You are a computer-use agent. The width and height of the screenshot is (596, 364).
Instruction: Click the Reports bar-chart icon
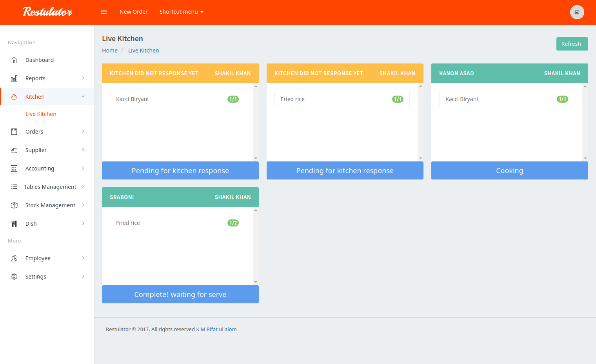[x=14, y=78]
